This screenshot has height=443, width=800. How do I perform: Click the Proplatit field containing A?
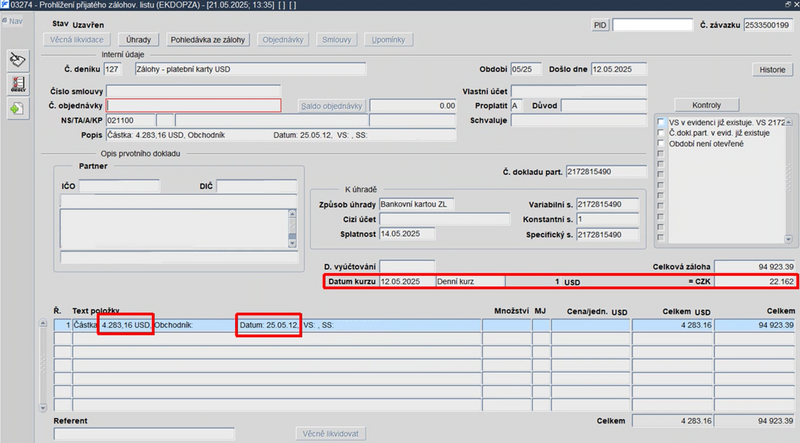tap(516, 106)
